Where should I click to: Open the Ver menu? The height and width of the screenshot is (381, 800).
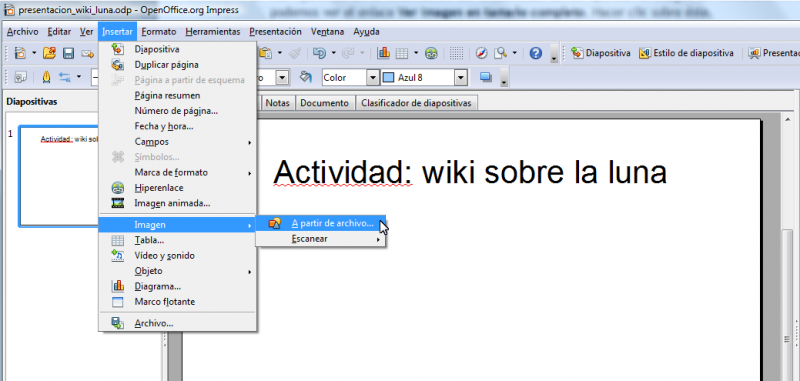[x=86, y=32]
